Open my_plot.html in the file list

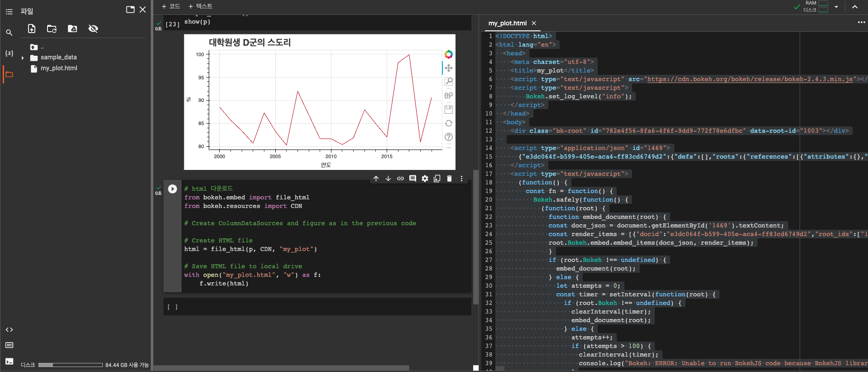[59, 68]
